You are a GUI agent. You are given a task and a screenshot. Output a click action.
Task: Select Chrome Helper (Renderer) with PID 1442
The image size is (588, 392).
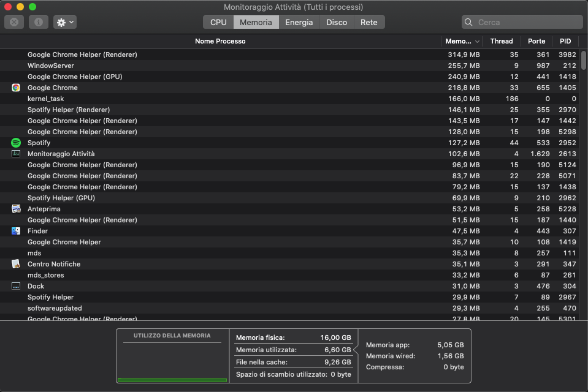289,121
